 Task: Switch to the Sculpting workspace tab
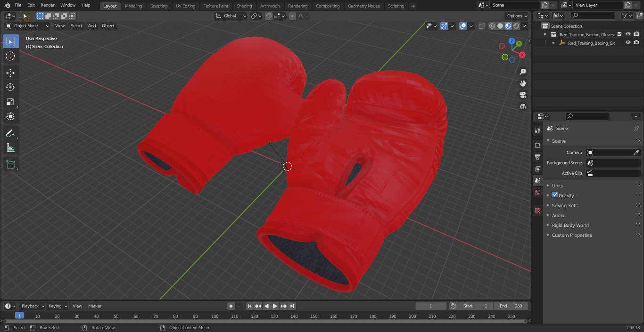pos(159,6)
